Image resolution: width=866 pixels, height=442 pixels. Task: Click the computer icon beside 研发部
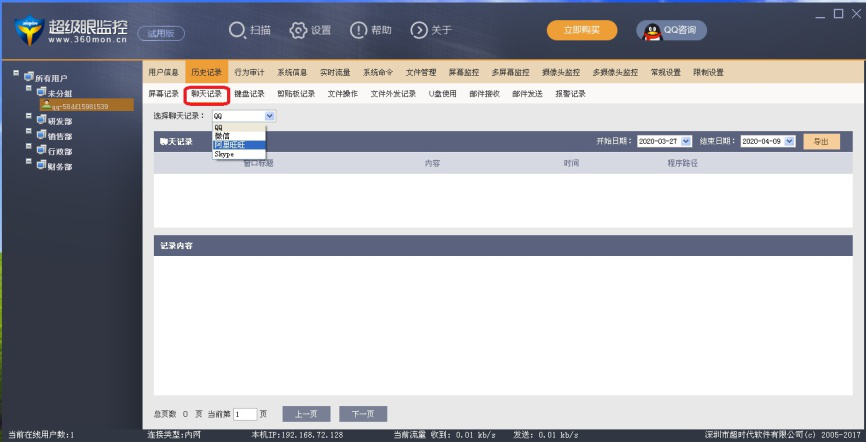(41, 119)
